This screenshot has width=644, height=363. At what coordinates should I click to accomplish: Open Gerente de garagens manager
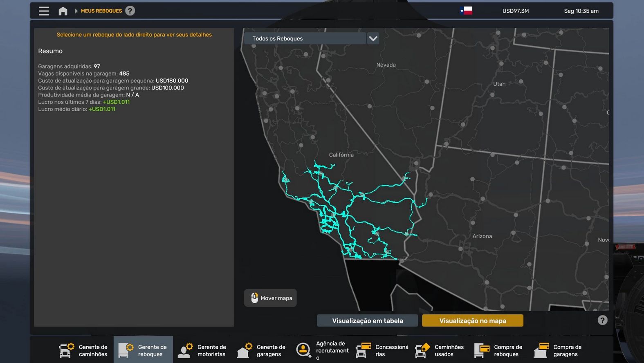pos(262,350)
